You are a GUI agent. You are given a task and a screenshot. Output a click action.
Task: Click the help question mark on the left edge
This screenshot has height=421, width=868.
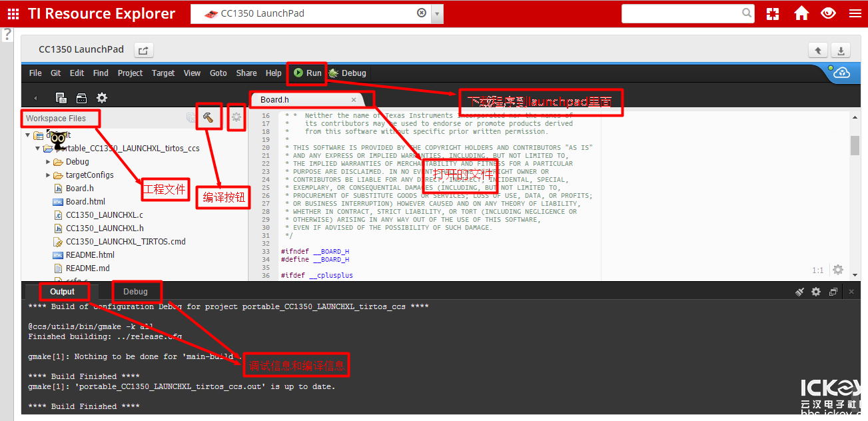point(7,35)
